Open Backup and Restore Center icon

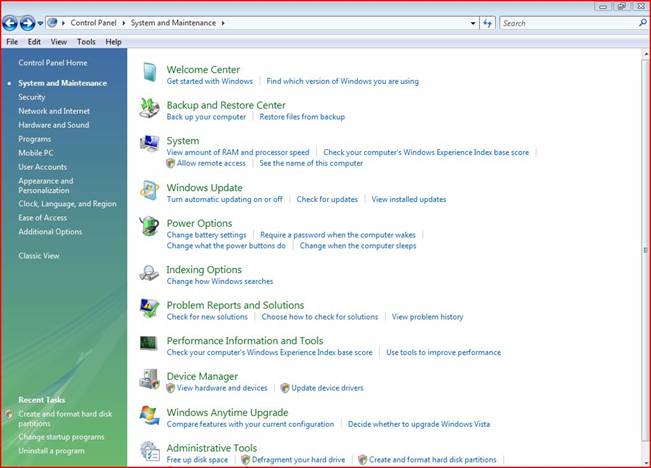(x=149, y=108)
